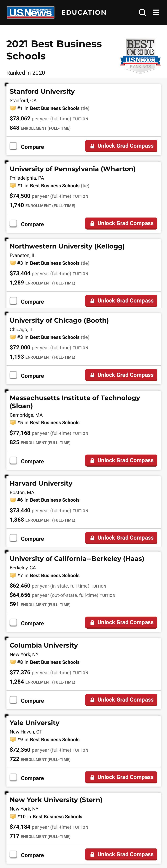Click the rank badge icon for Harvard #6
This screenshot has height=868, width=167.
point(13,500)
